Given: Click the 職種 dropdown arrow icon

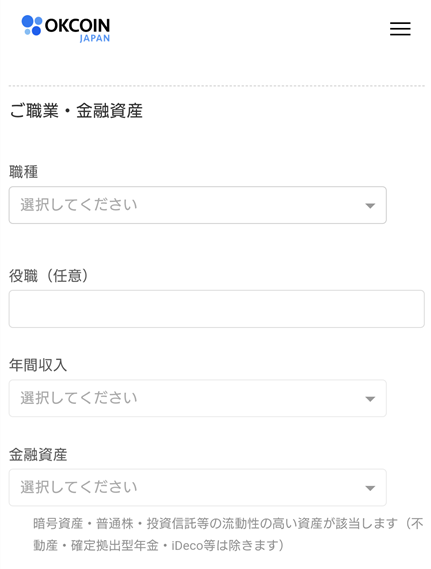Looking at the screenshot, I should [x=370, y=206].
